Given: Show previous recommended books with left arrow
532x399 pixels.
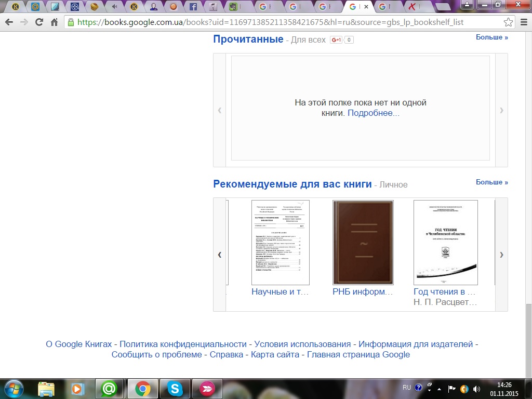Looking at the screenshot, I should tap(220, 255).
